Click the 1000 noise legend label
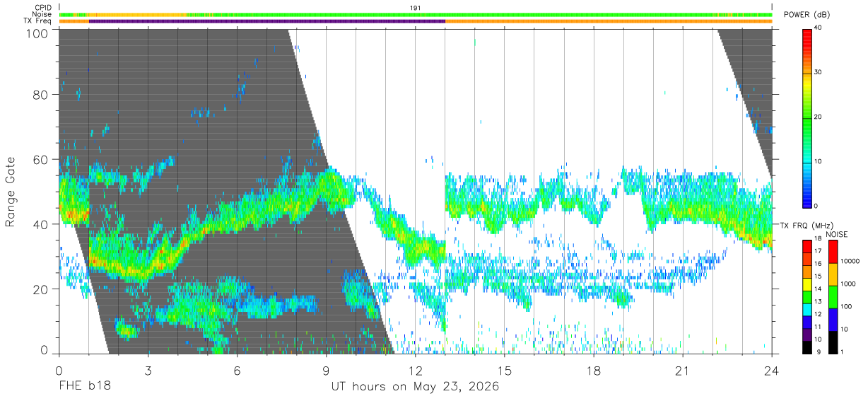Viewport: 868px width, 401px height. pyautogui.click(x=847, y=284)
